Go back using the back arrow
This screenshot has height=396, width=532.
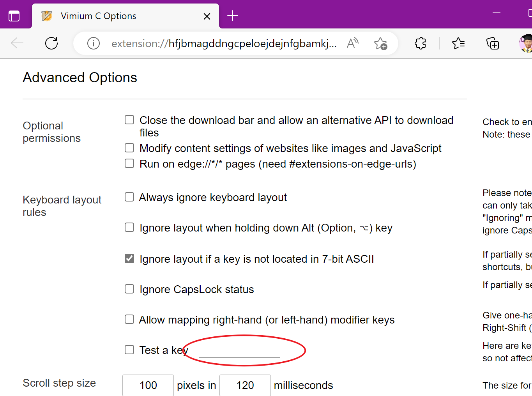click(x=17, y=43)
